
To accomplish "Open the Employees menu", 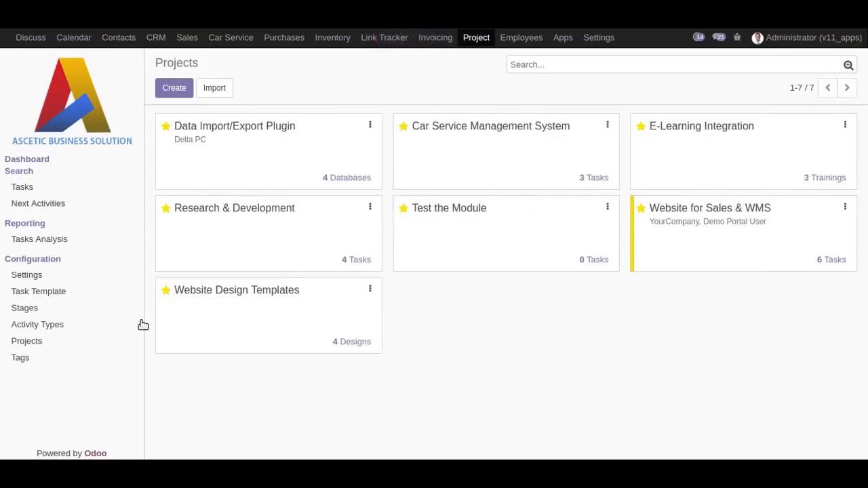I will pyautogui.click(x=521, y=37).
